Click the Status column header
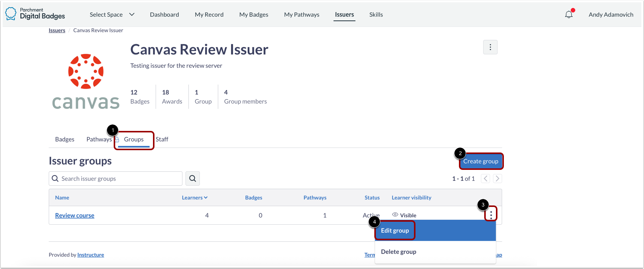This screenshot has height=269, width=644. tap(372, 197)
